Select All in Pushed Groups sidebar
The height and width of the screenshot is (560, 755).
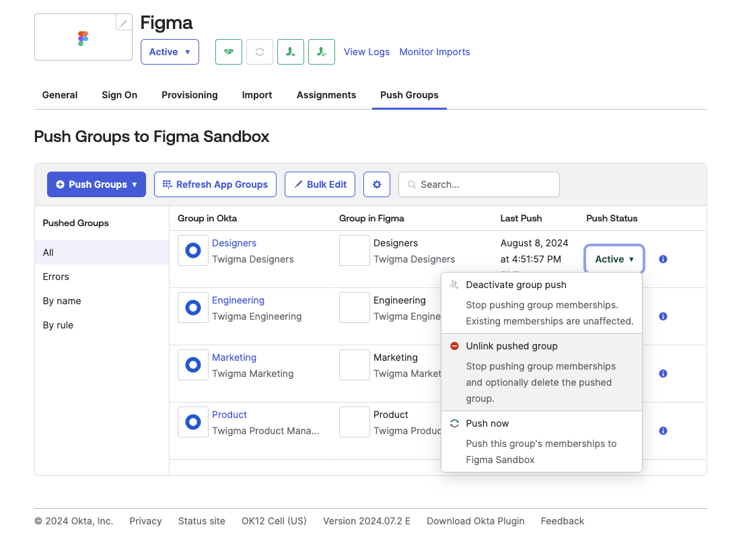[x=102, y=252]
